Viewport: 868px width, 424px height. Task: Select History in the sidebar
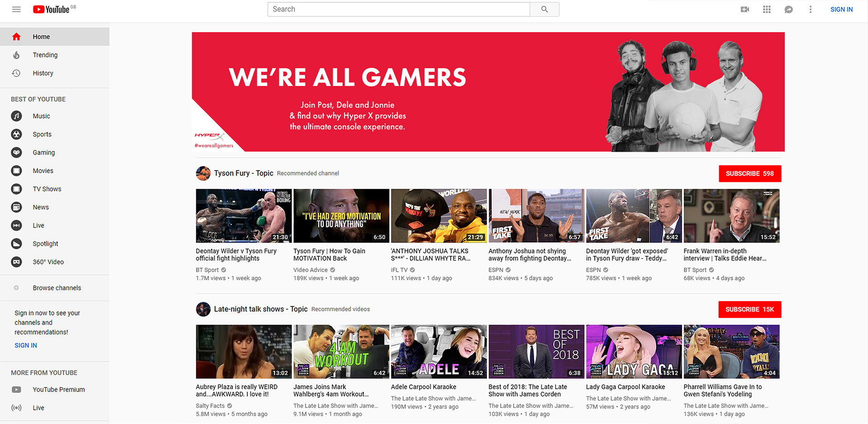55,73
